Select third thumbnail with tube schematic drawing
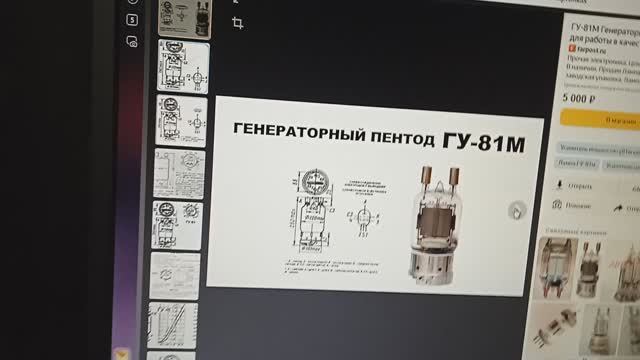The image size is (640, 360). pos(182,121)
